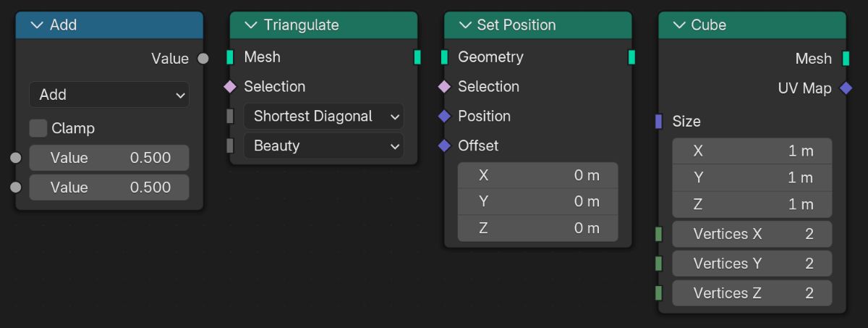Screen dimensions: 868x328
Task: Click the Value output socket on Add node
Action: point(203,59)
